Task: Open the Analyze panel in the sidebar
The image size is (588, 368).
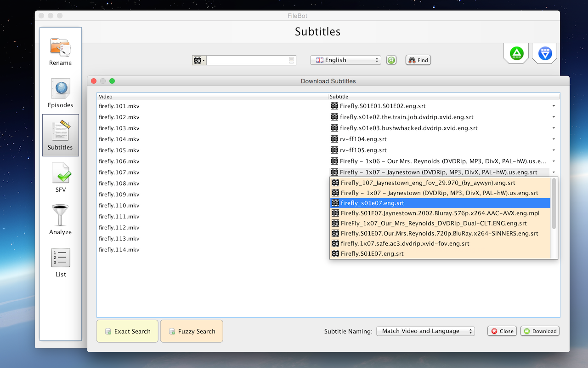Action: pos(61,220)
